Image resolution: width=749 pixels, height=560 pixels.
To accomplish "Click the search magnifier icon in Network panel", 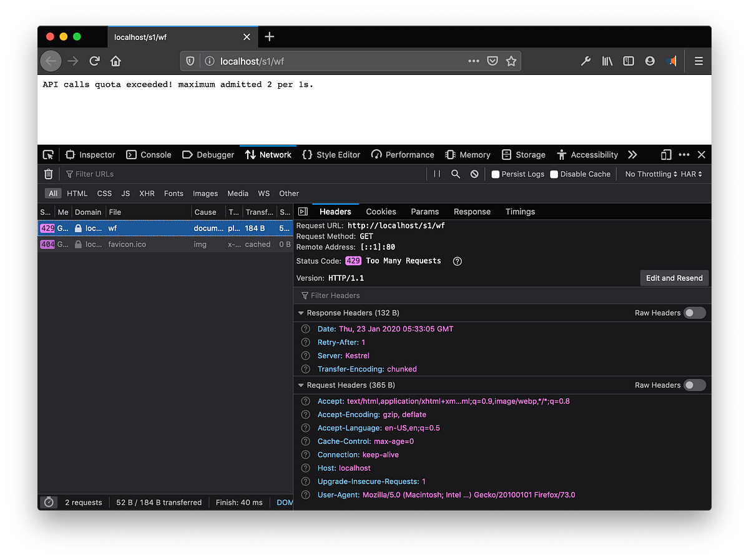I will [456, 174].
